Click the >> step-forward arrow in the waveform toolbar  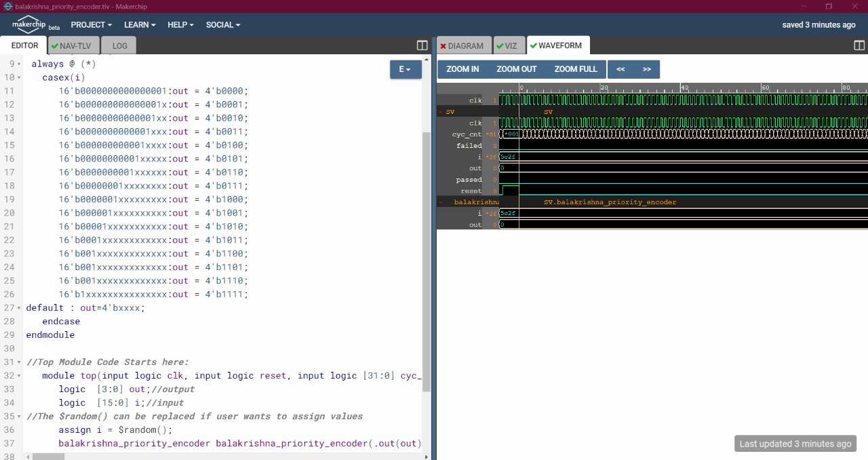[646, 69]
